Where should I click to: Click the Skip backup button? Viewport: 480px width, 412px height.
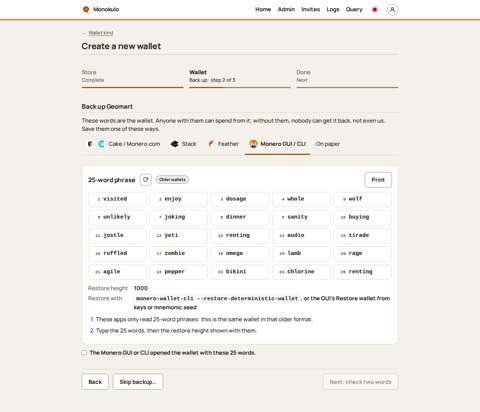138,382
